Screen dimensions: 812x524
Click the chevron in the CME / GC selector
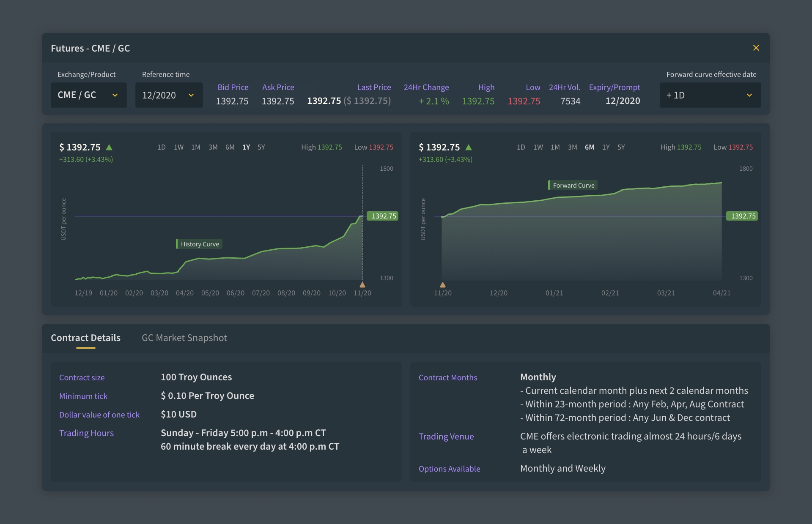115,96
